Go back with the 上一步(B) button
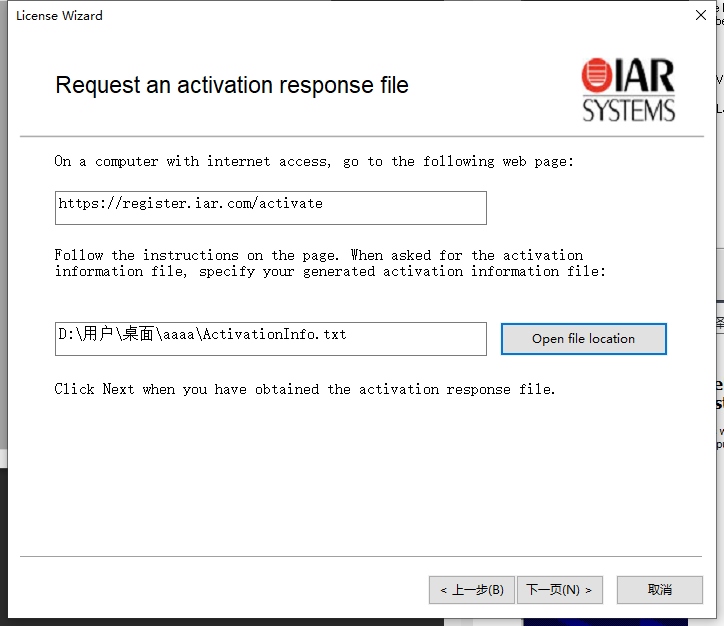Image resolution: width=724 pixels, height=626 pixels. pyautogui.click(x=471, y=590)
